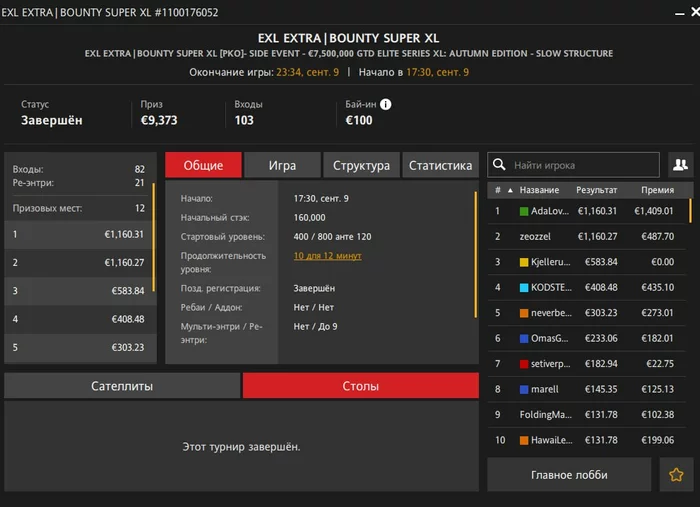Click prize place 4 row €408.48
Image resolution: width=700 pixels, height=507 pixels.
80,319
